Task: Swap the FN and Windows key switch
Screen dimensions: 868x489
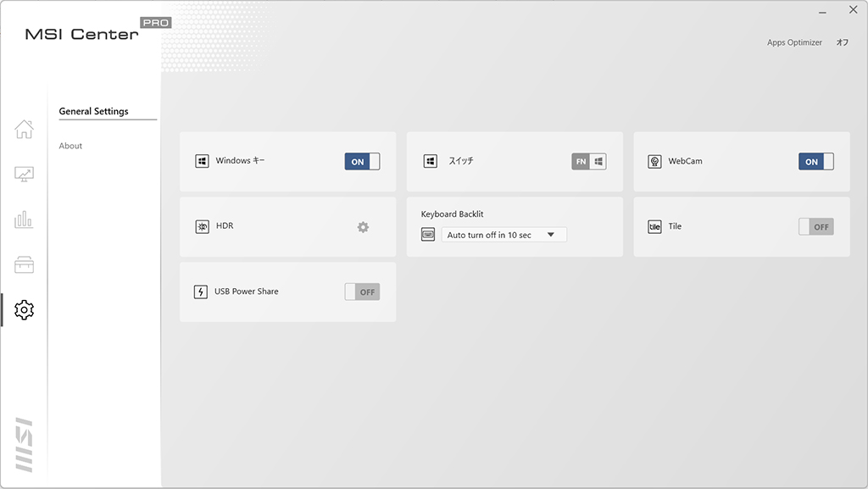Action: pyautogui.click(x=589, y=162)
